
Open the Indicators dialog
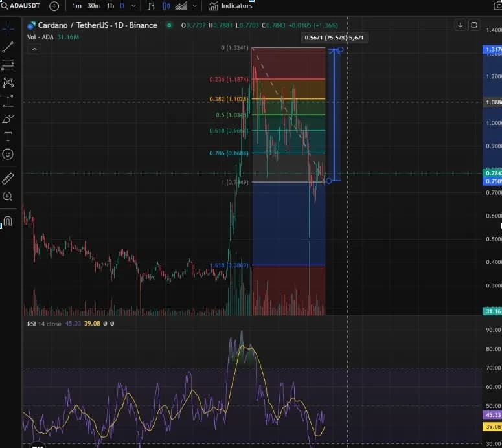pyautogui.click(x=231, y=6)
